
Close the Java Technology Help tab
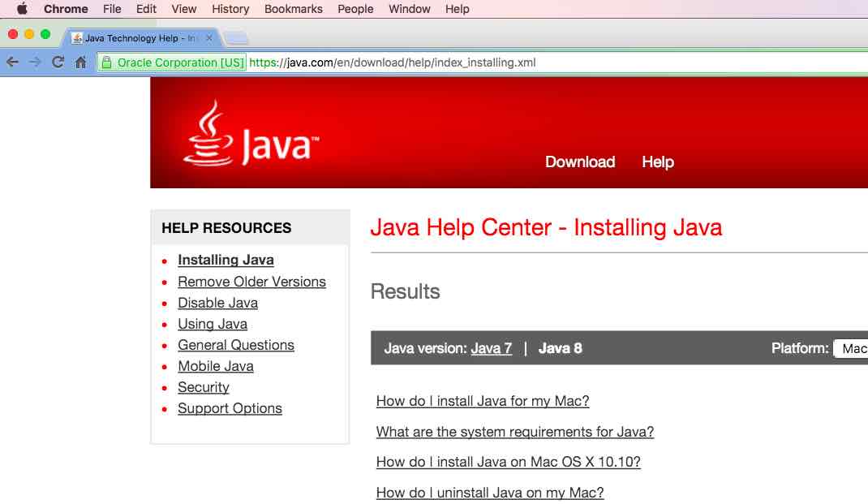[209, 38]
